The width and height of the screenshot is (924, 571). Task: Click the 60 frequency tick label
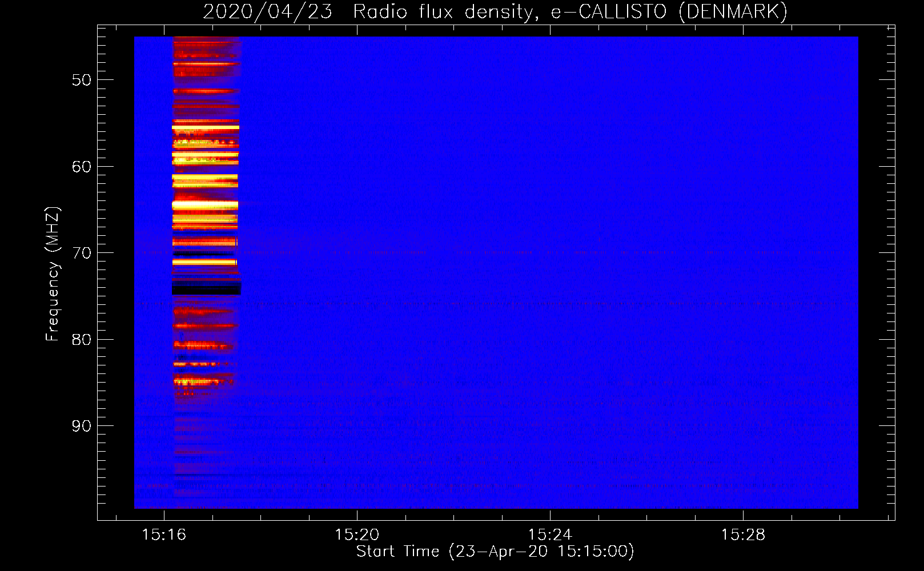tap(82, 167)
